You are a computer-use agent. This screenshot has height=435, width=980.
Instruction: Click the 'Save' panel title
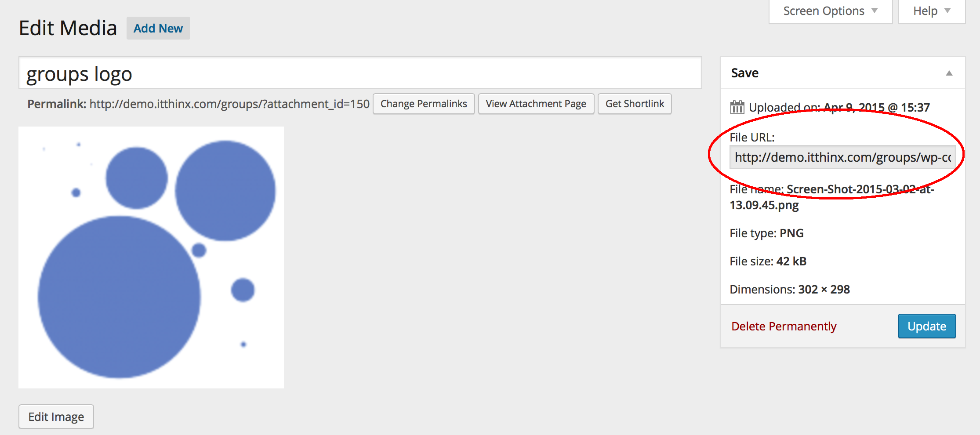pos(745,73)
